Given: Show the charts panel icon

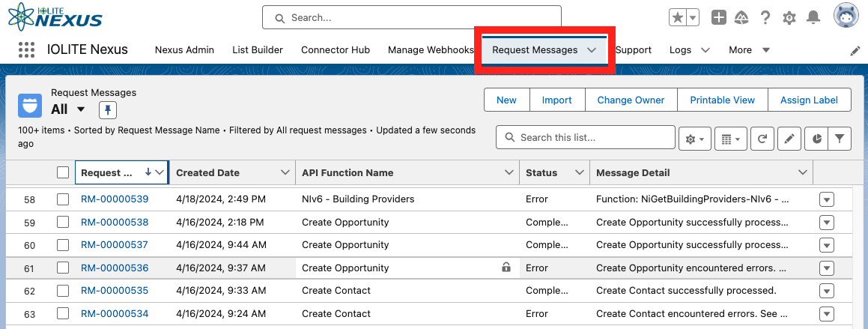Looking at the screenshot, I should click(816, 139).
